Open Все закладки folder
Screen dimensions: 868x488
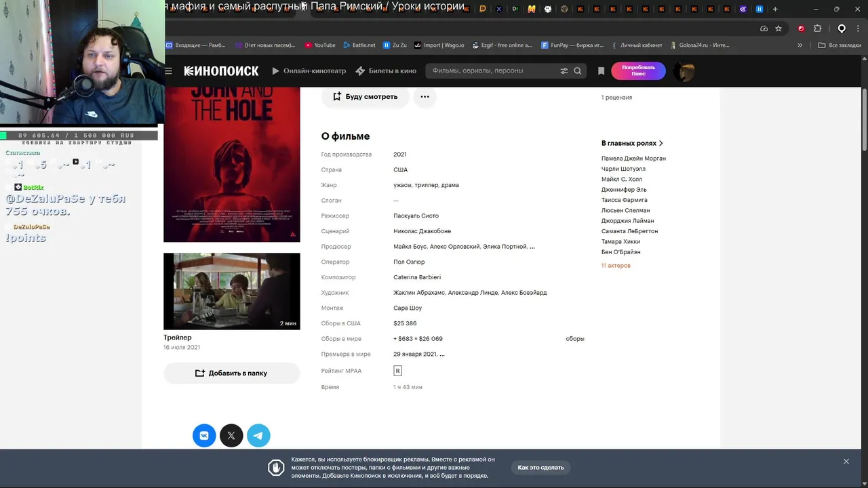point(840,45)
